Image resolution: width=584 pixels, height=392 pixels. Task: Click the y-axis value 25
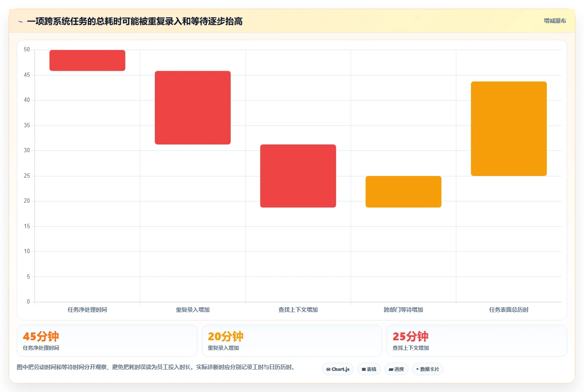point(27,176)
